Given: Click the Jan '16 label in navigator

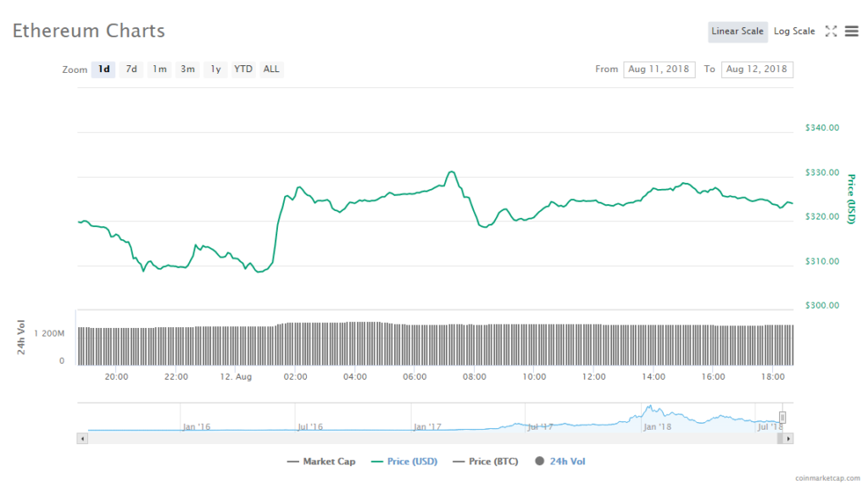Looking at the screenshot, I should tap(197, 427).
